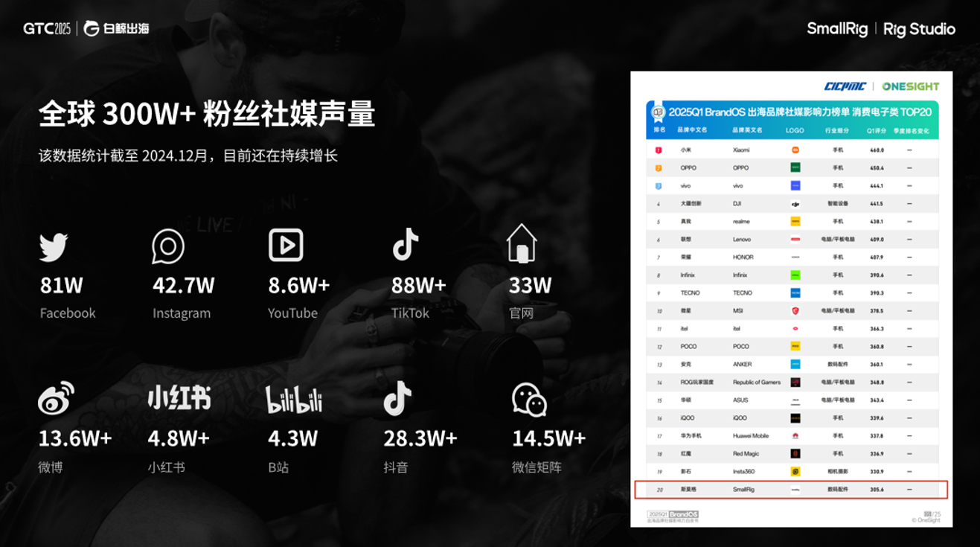Screen dimensions: 980x547
Task: Click the Q1评分 column header
Action: coord(877,130)
